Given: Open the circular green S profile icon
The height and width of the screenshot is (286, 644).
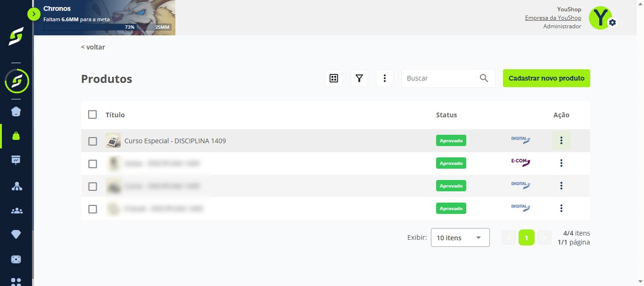Looking at the screenshot, I should (x=17, y=81).
